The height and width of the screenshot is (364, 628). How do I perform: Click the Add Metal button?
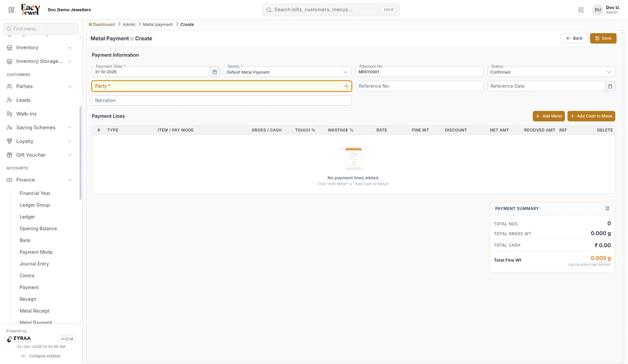pyautogui.click(x=549, y=116)
